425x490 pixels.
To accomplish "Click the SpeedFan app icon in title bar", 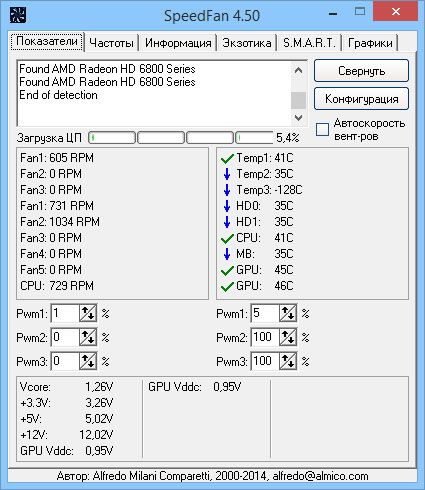I will pyautogui.click(x=18, y=15).
